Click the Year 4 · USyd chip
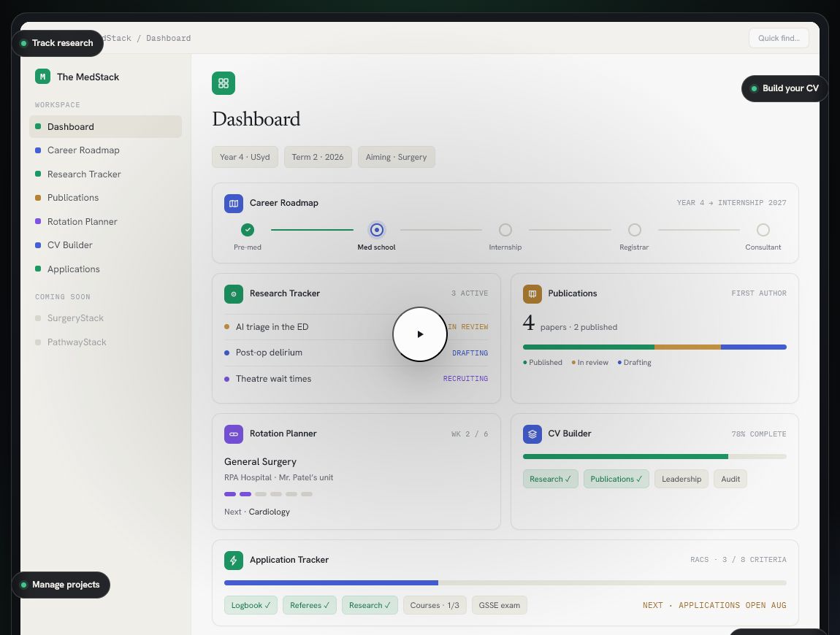 245,157
